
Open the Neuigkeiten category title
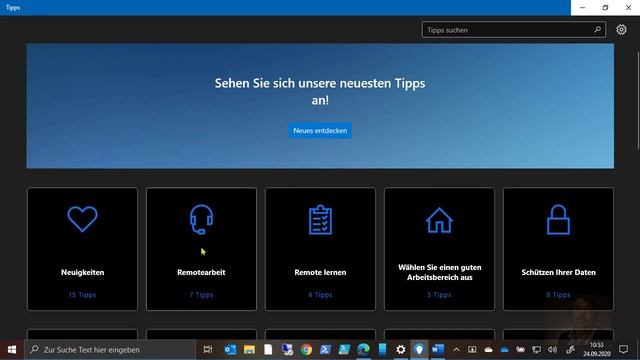point(82,272)
